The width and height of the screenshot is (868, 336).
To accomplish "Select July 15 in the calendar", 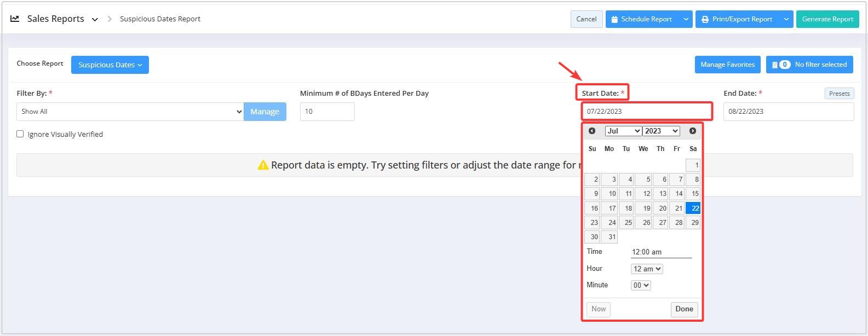I will coord(693,194).
